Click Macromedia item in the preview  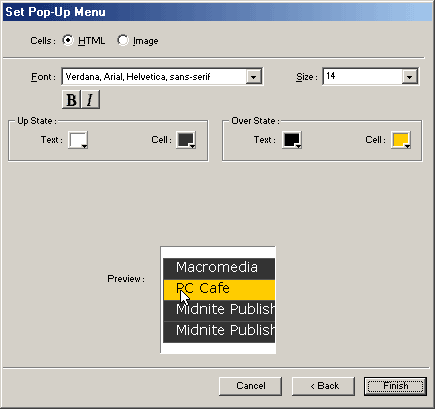[219, 268]
